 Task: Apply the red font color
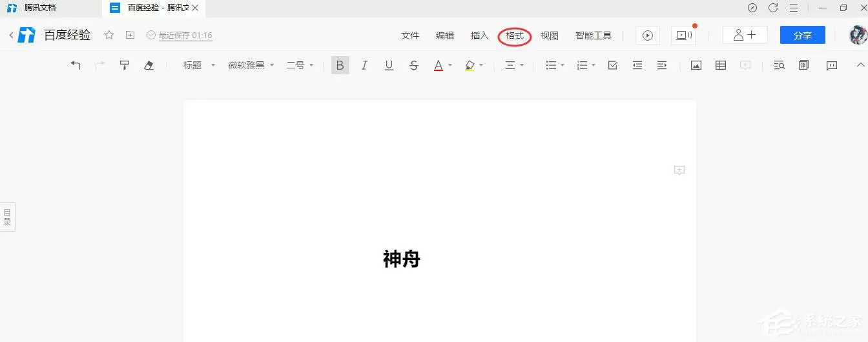tap(439, 65)
